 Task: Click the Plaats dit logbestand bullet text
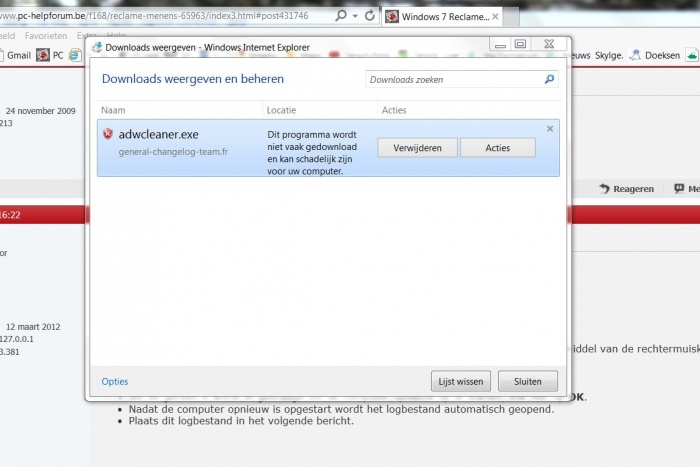[x=241, y=421]
